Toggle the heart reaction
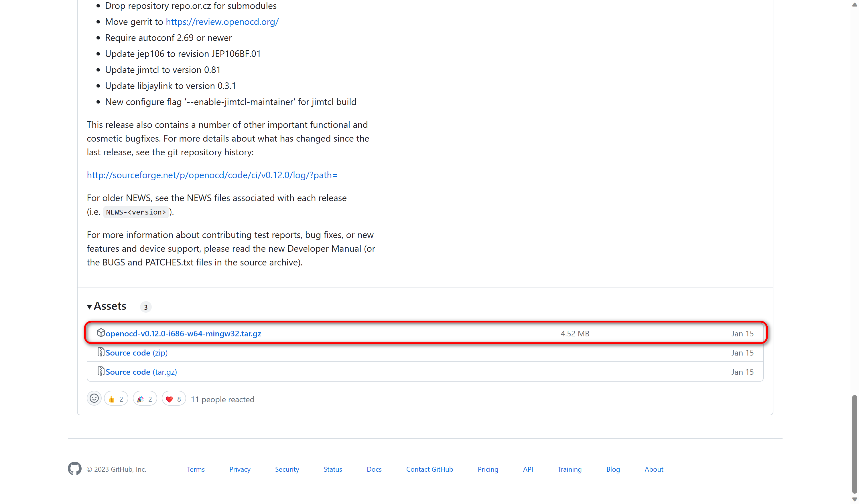Image resolution: width=859 pixels, height=504 pixels. point(174,399)
